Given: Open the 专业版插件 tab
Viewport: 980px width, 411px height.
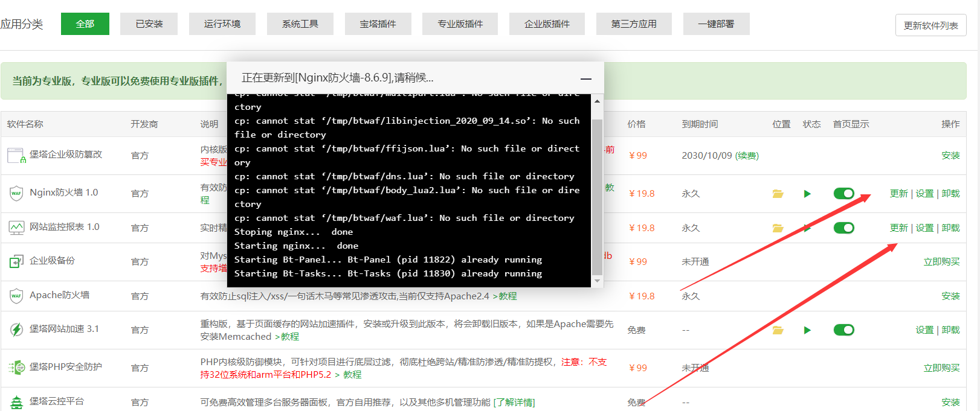Looking at the screenshot, I should (x=460, y=24).
